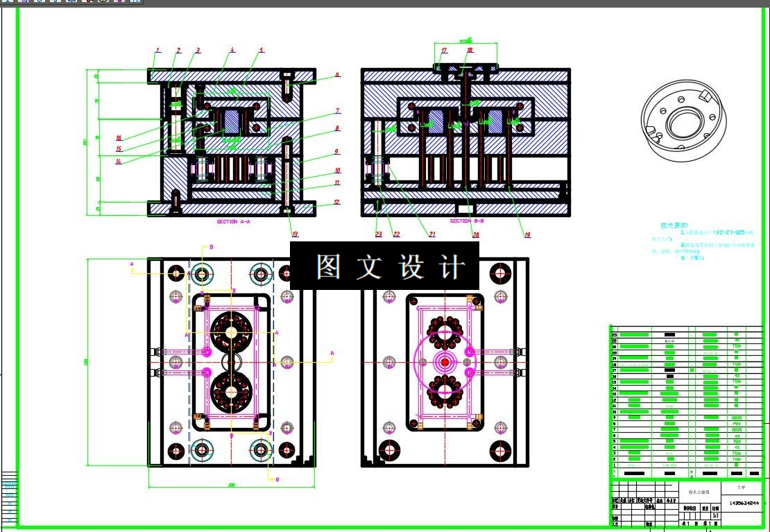Select part callout number 9
The image size is (770, 532).
(x=337, y=152)
